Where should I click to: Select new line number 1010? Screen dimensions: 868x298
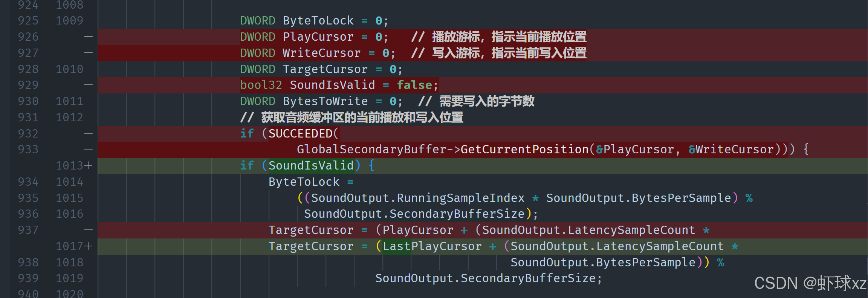click(x=69, y=69)
